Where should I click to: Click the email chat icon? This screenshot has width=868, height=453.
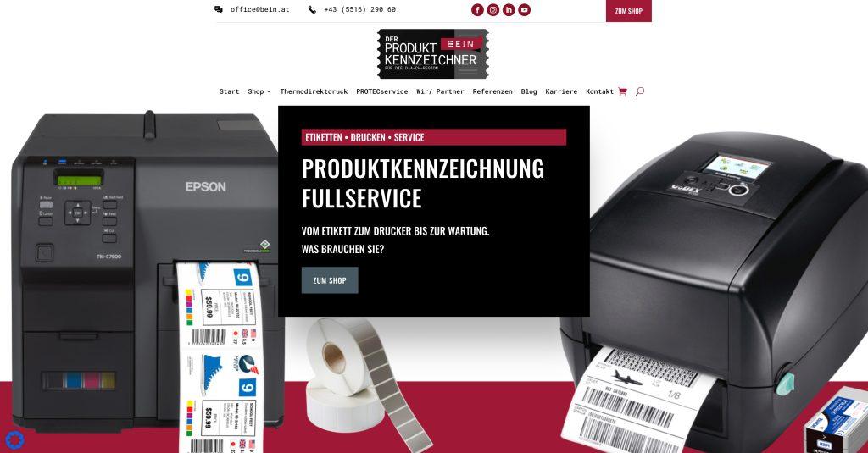click(x=219, y=9)
